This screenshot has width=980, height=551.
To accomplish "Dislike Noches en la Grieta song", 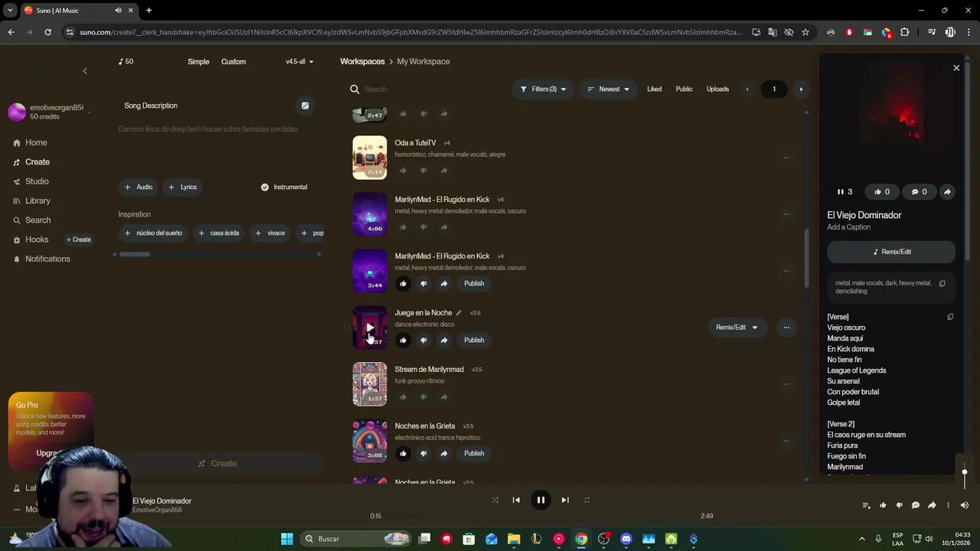I will (x=423, y=453).
